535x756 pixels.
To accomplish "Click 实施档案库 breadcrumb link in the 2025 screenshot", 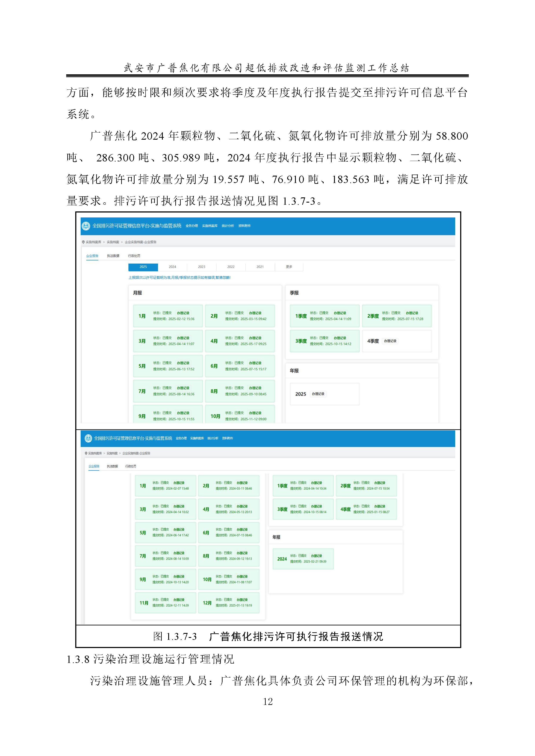I will coord(94,242).
